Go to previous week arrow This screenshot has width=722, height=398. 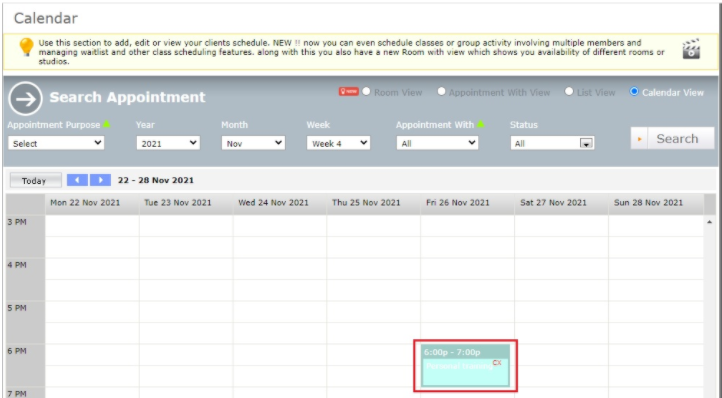[77, 180]
